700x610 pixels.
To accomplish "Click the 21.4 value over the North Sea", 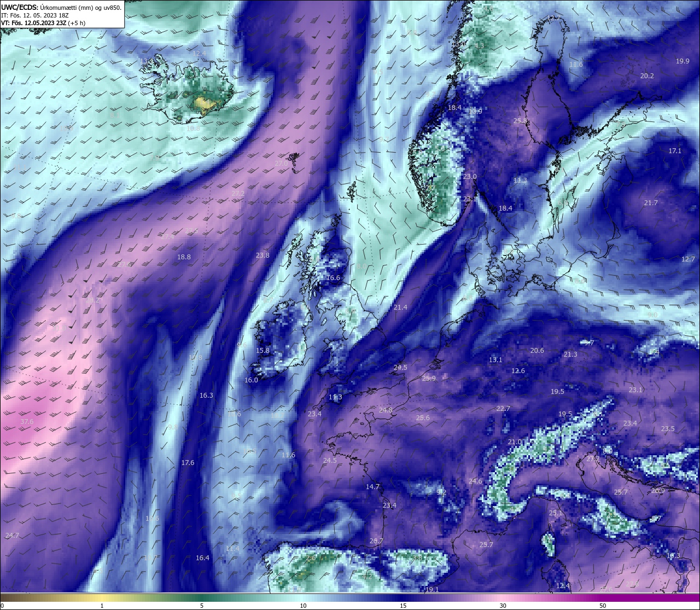I will pos(400,307).
